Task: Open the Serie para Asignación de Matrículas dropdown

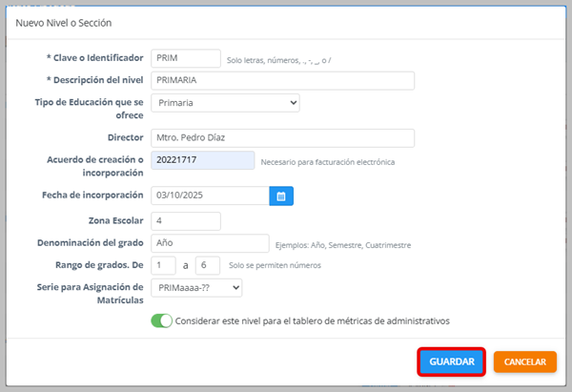Action: [x=195, y=287]
